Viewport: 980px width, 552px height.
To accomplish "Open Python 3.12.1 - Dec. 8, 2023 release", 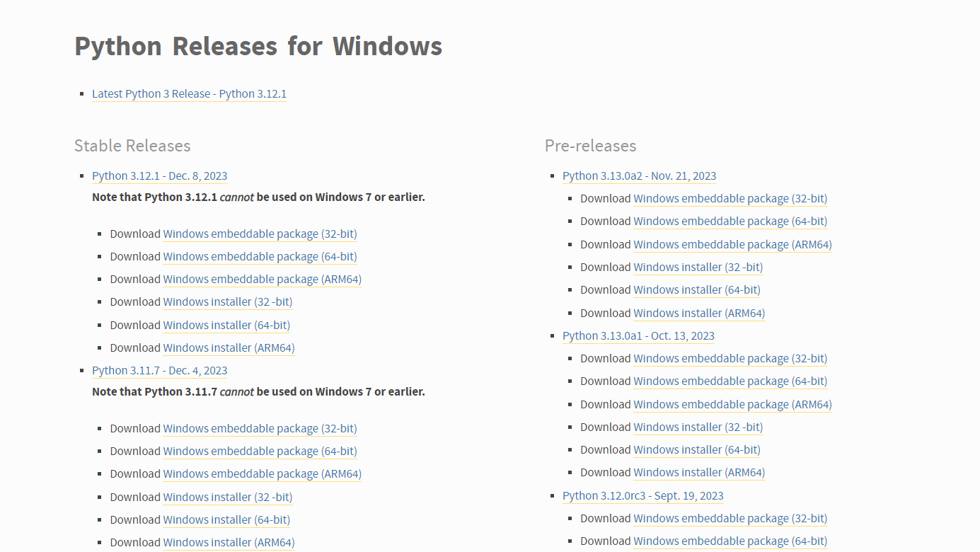I will pos(159,176).
